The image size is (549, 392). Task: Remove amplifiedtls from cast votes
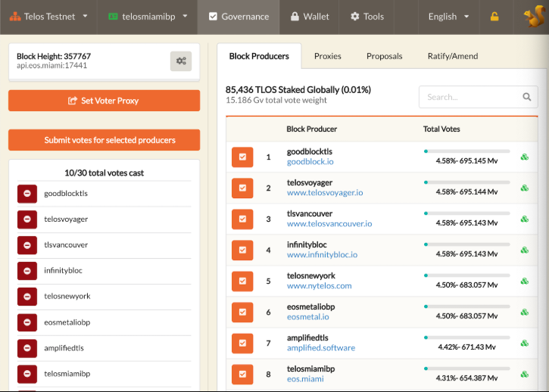coord(27,348)
